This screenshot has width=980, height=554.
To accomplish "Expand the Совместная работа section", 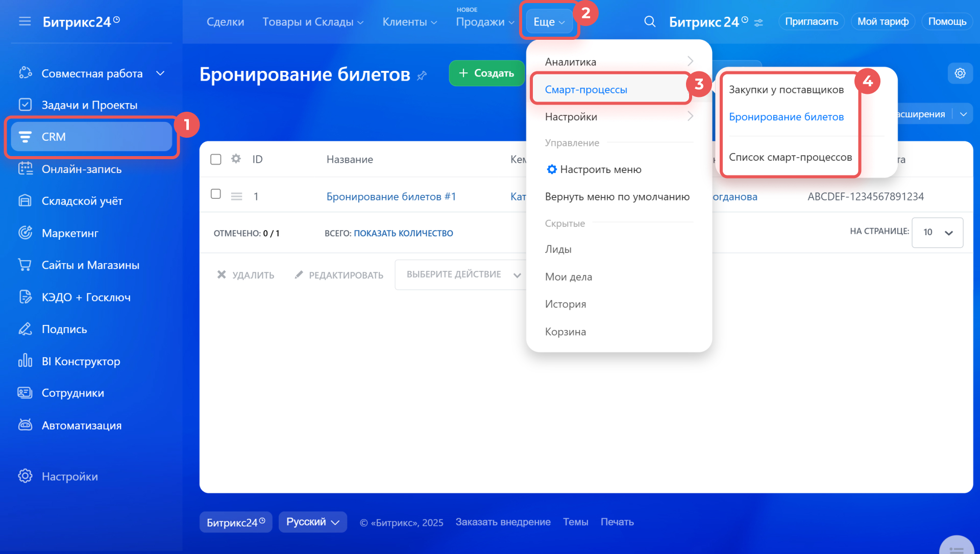I will [x=160, y=73].
